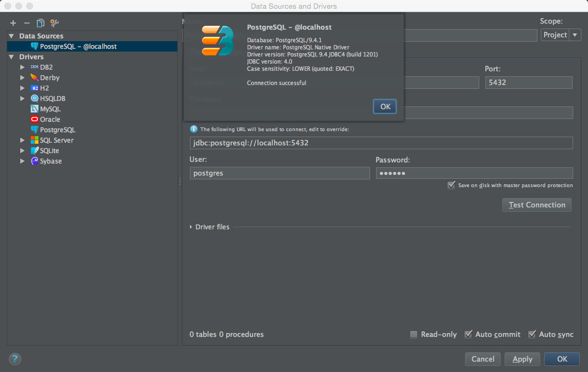588x372 pixels.
Task: Click the Derby driver icon
Action: coord(35,77)
